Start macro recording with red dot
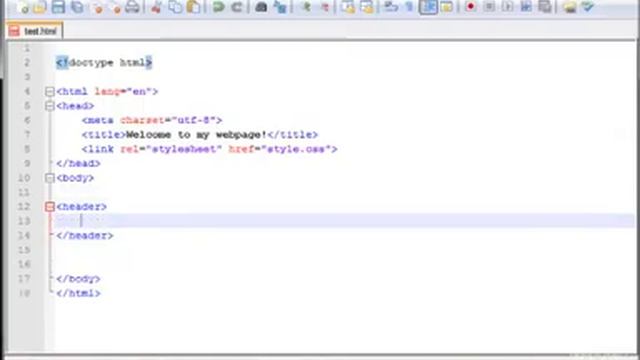 470,7
